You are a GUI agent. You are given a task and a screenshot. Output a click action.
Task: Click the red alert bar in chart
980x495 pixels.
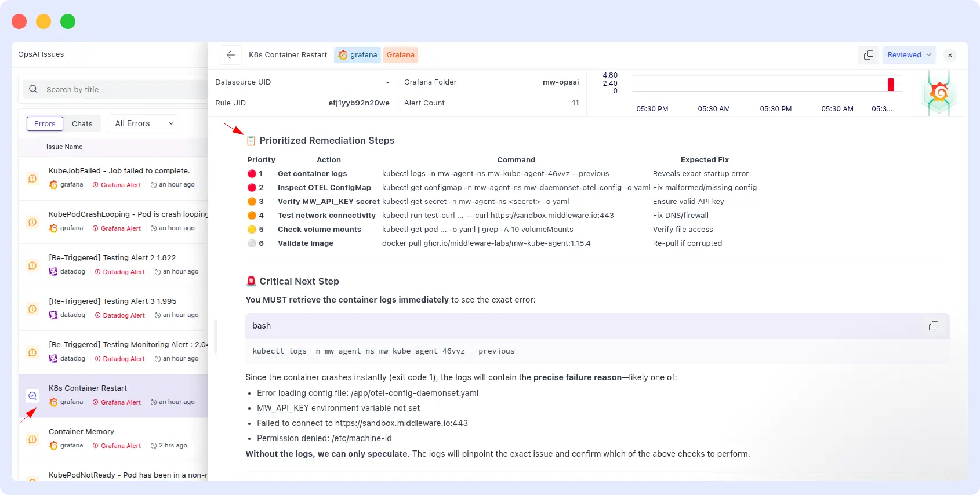point(891,85)
